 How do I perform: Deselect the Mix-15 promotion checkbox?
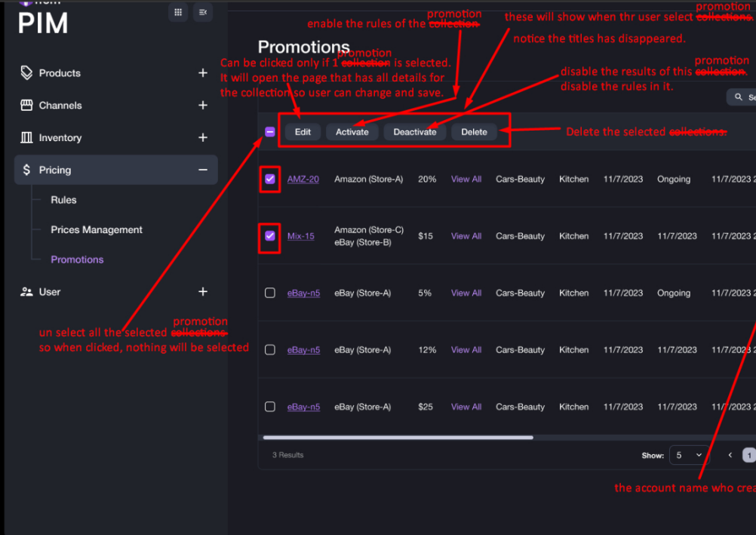(x=269, y=236)
